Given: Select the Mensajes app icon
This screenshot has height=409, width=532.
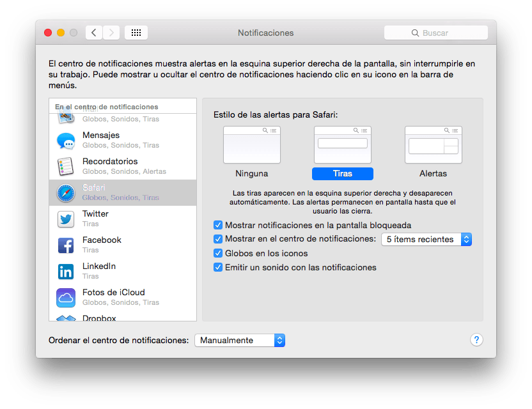Looking at the screenshot, I should (x=66, y=141).
